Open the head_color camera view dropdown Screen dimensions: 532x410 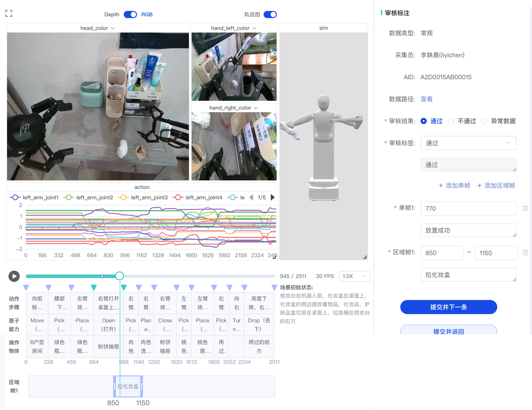point(98,28)
